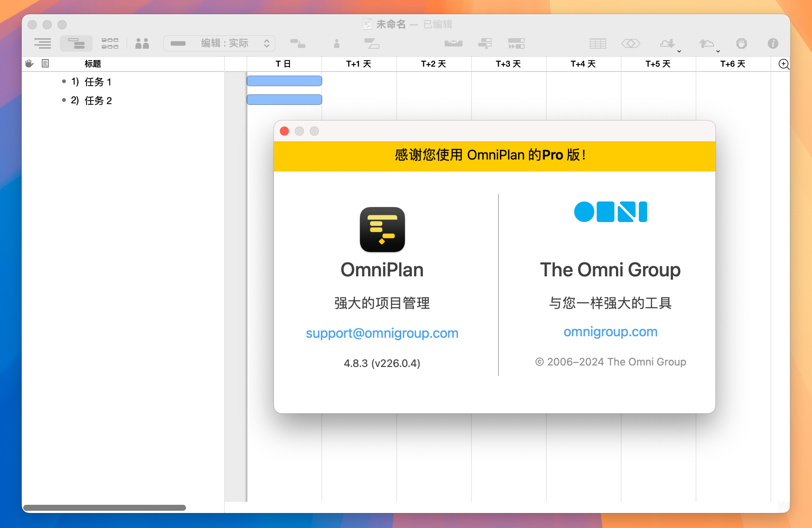Click the T+2 天 timeline header
812x528 pixels.
click(x=433, y=64)
